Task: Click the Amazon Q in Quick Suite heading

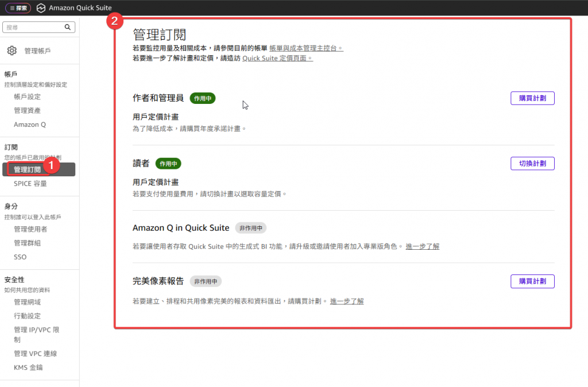Action: tap(181, 228)
